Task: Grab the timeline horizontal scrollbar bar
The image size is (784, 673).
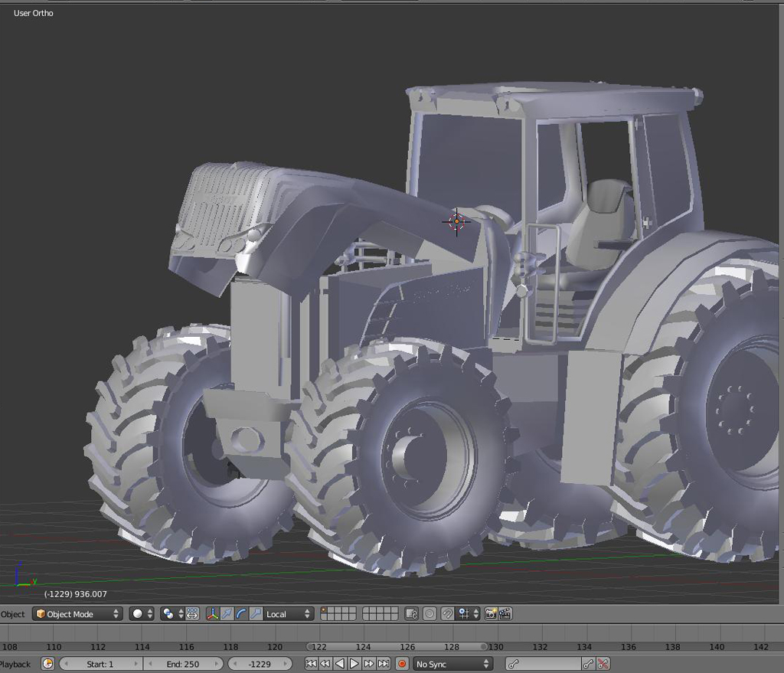Action: tap(397, 646)
